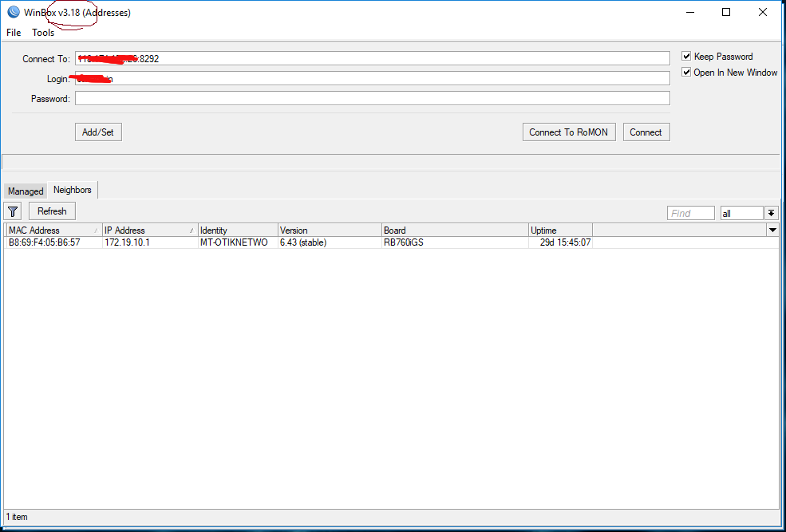The image size is (786, 532).
Task: Focus the Password input field
Action: [373, 98]
